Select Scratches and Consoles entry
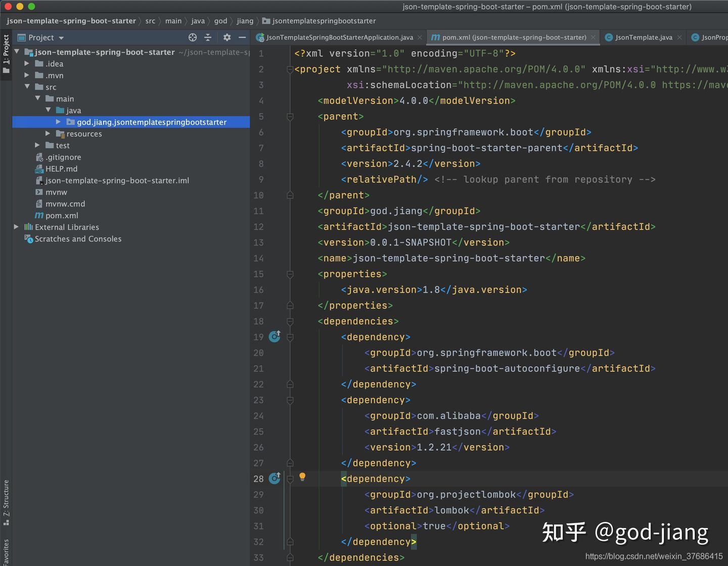728x566 pixels. point(78,239)
